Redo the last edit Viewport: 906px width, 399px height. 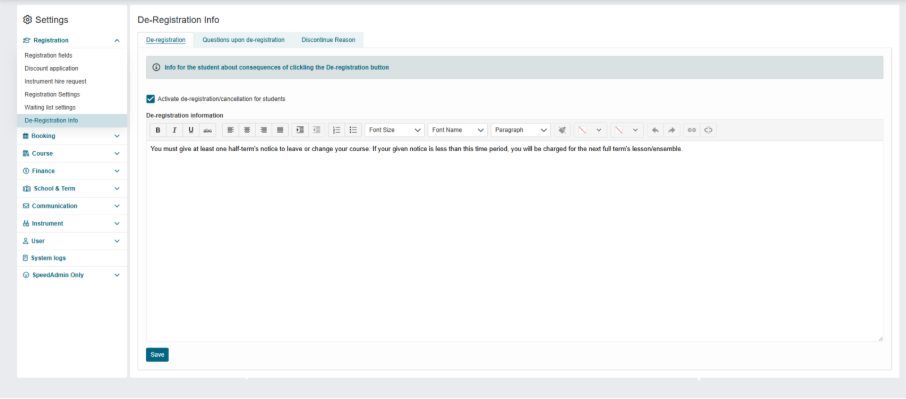671,130
